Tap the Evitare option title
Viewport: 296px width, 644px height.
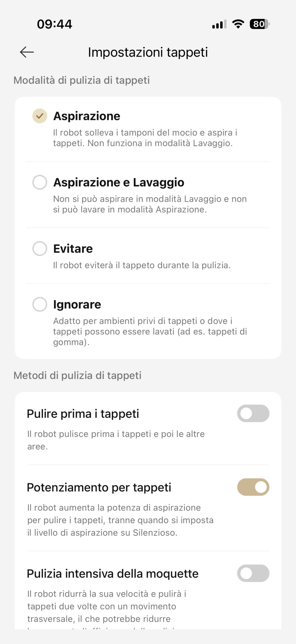click(x=73, y=249)
